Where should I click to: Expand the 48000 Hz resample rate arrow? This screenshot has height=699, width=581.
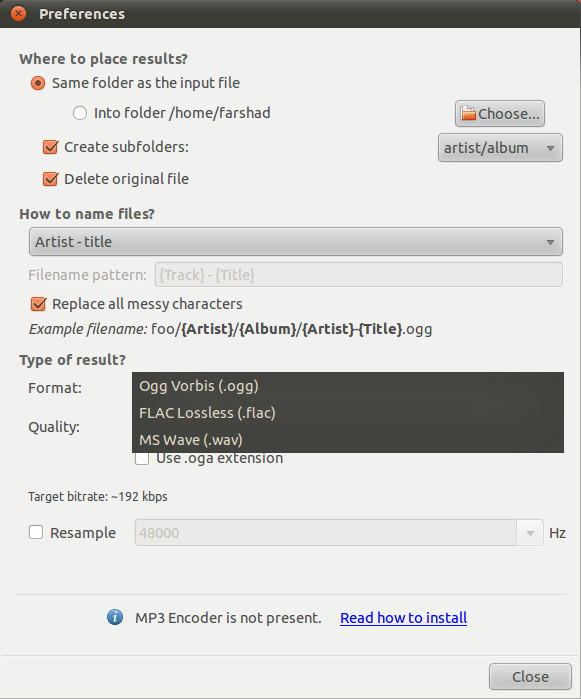[x=530, y=533]
